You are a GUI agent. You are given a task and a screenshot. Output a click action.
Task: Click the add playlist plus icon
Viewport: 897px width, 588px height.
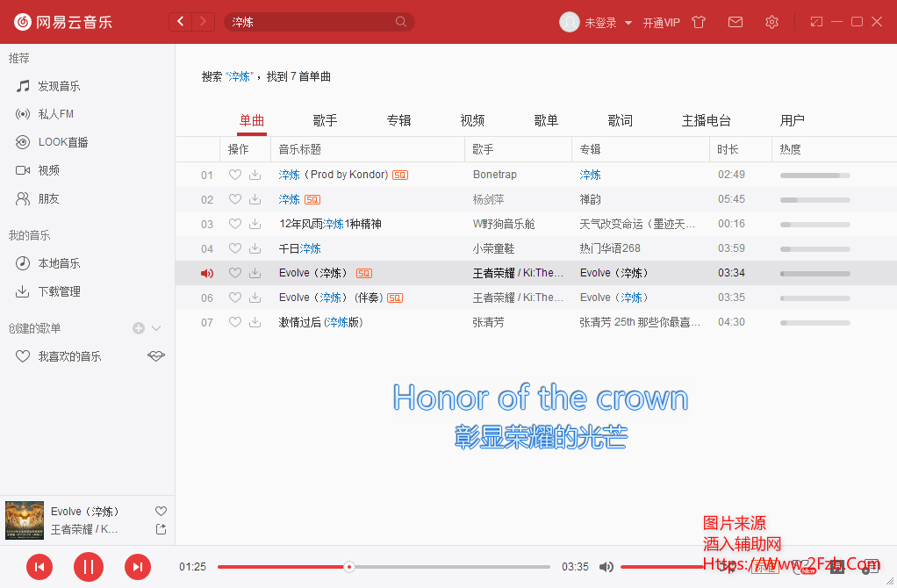139,328
